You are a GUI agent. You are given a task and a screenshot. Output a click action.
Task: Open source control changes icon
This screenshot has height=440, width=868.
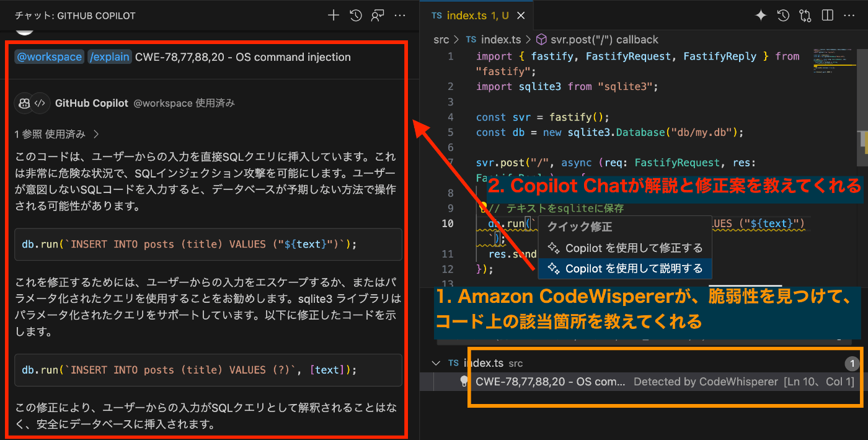[805, 16]
